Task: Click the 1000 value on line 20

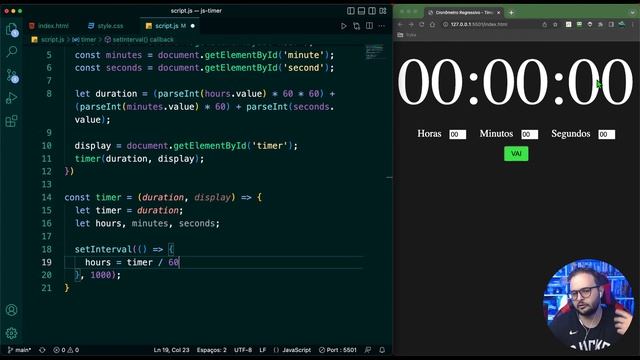Action: 101,275
